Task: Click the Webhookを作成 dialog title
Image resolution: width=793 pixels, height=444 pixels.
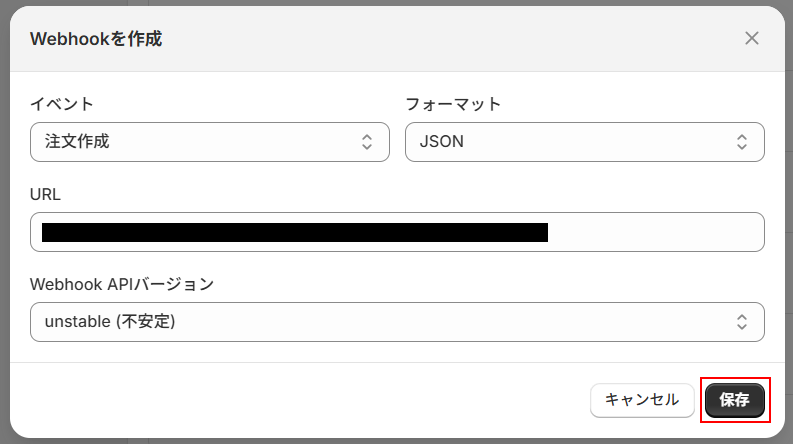Action: click(x=96, y=39)
